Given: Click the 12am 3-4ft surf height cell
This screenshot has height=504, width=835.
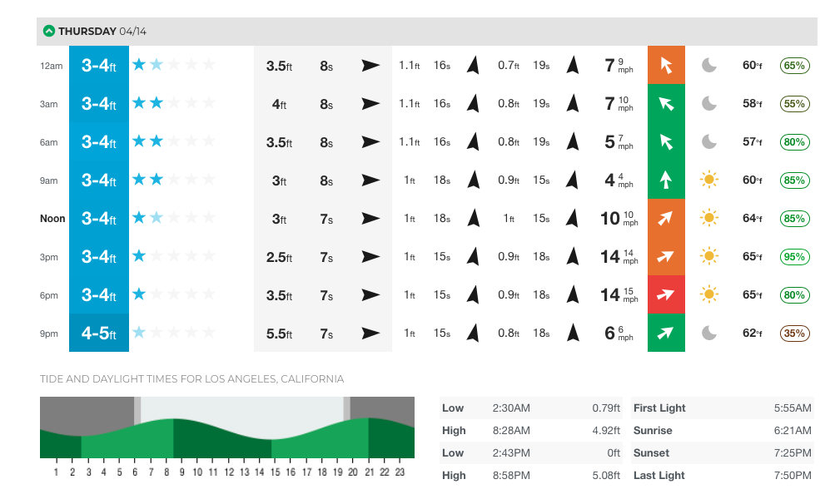Looking at the screenshot, I should coord(99,65).
